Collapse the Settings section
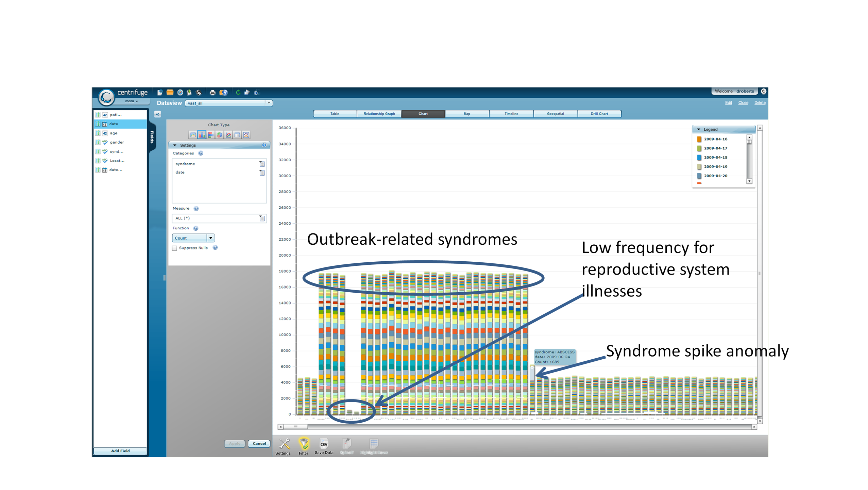 [175, 145]
